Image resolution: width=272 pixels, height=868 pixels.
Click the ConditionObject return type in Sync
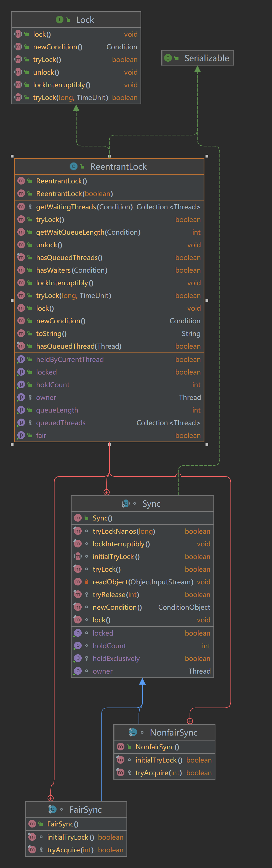[x=184, y=607]
